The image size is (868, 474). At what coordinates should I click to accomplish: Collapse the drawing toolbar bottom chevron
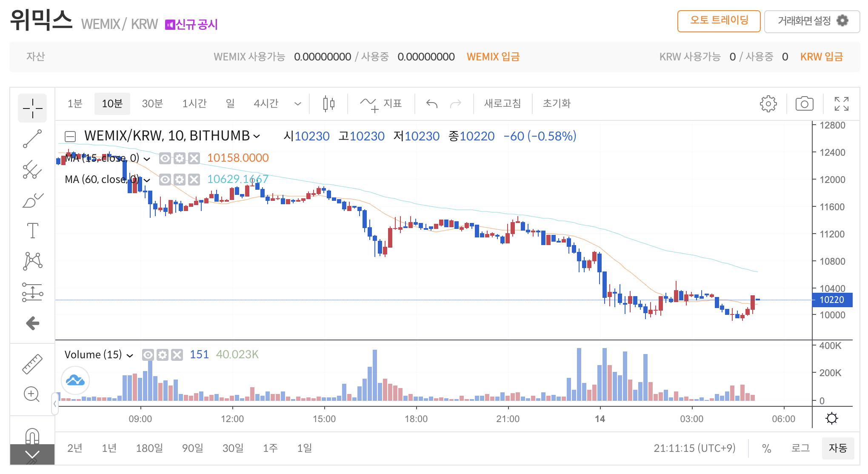(x=32, y=455)
